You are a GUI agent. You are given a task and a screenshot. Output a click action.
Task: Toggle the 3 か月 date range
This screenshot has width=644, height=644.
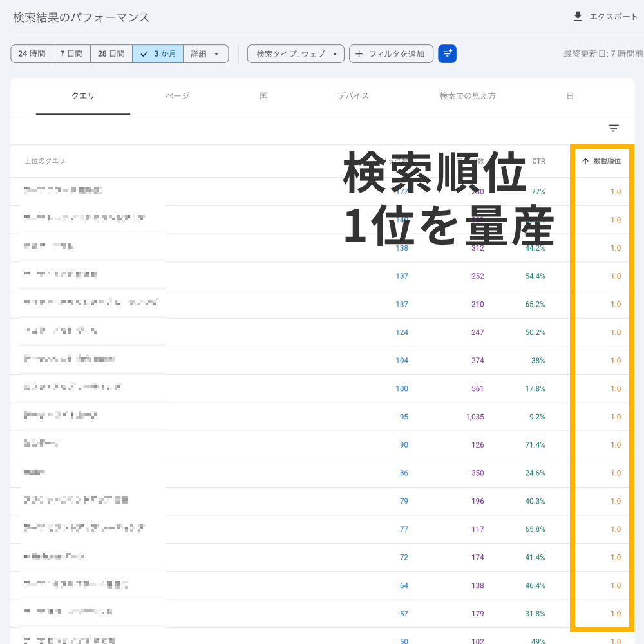[158, 54]
